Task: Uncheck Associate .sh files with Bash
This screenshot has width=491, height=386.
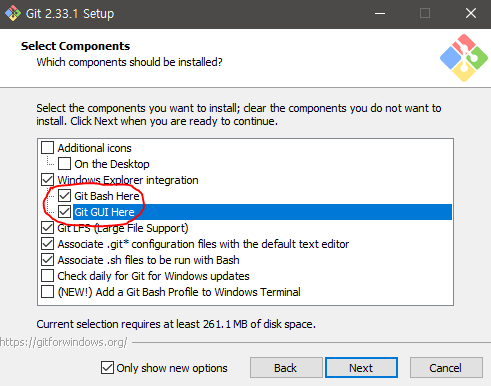Action: 47,260
